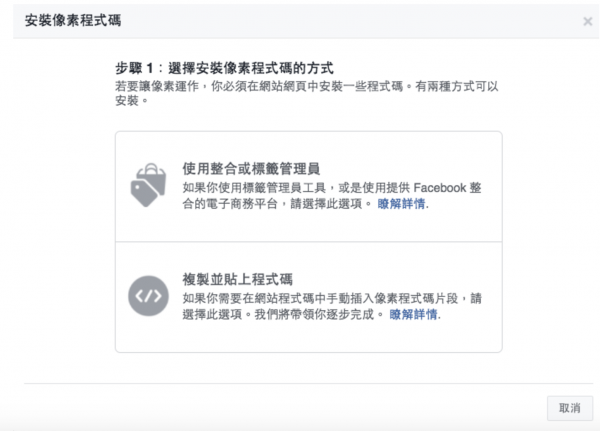
Task: Click text 合的電子商務平台 in first option
Action: [x=230, y=204]
